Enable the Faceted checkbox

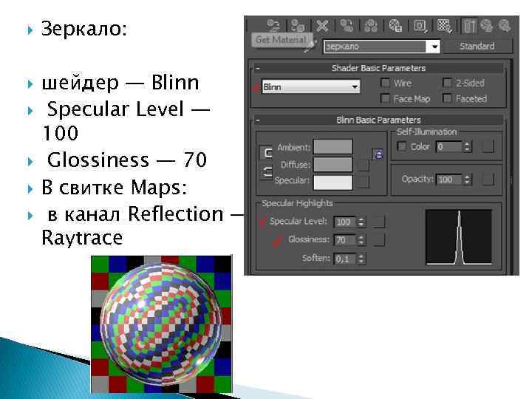point(448,98)
